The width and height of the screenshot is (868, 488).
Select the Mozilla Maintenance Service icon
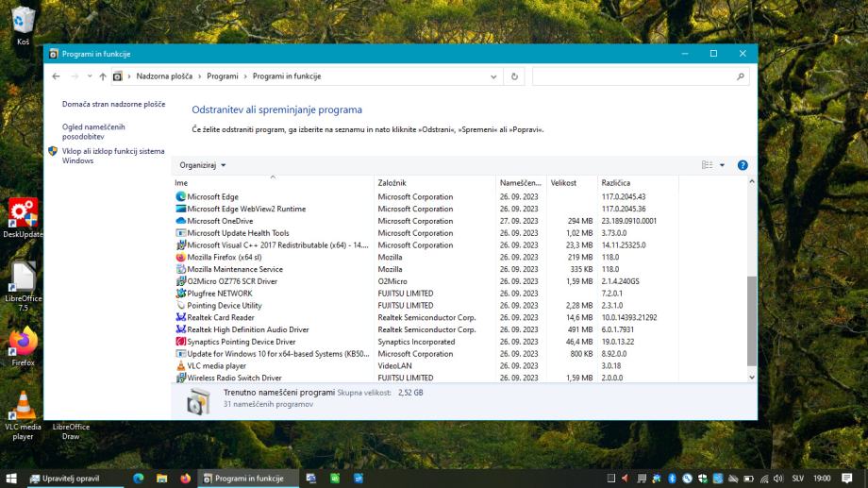(180, 269)
